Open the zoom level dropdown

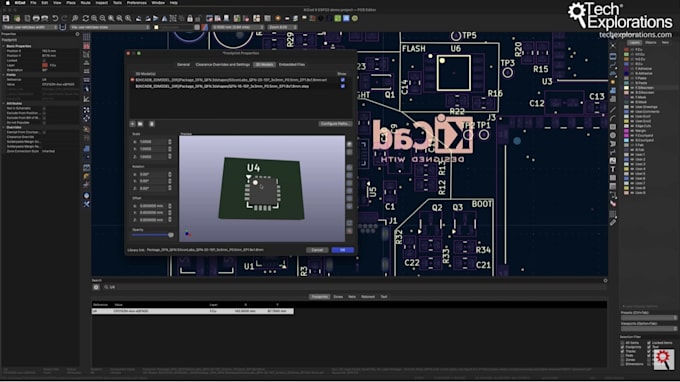[282, 27]
